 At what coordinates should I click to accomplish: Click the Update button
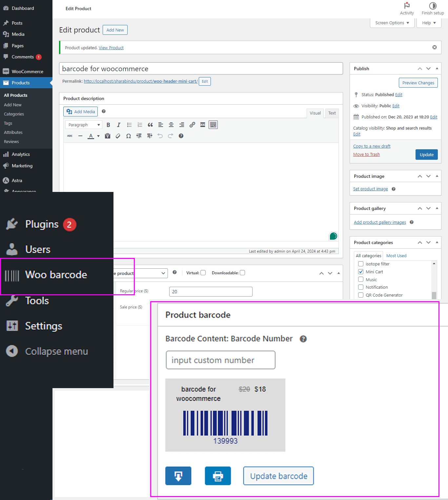pos(426,155)
